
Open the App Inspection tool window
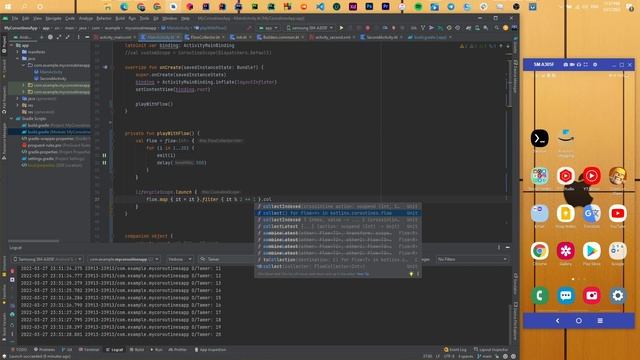(x=211, y=350)
